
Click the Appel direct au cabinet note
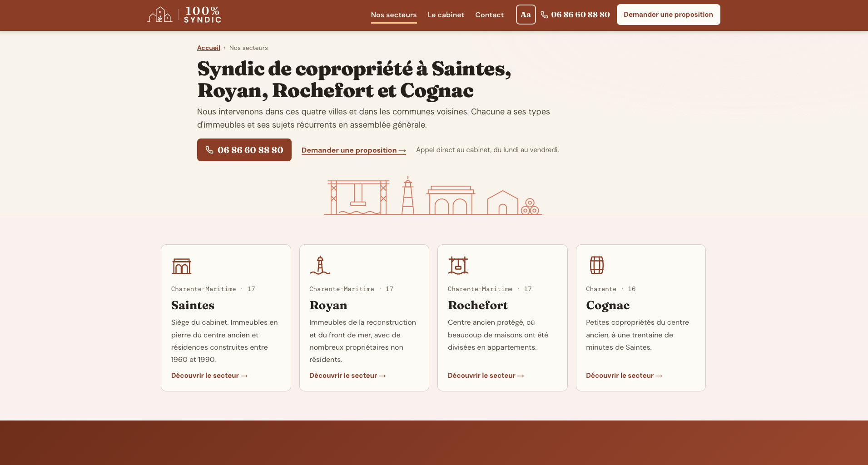[487, 150]
